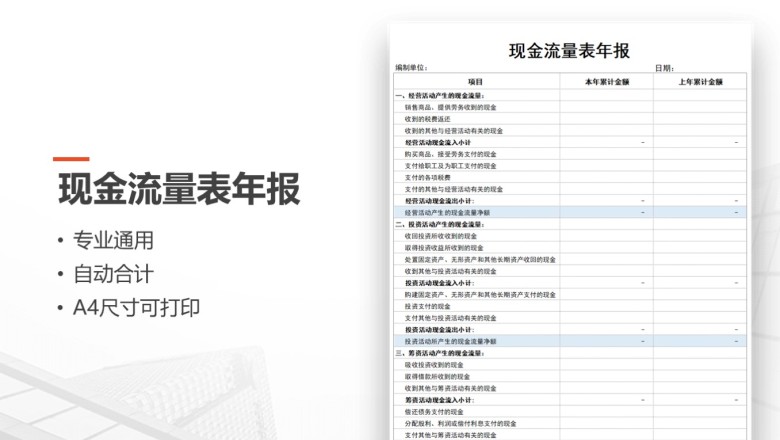The image size is (780, 440).
Task: Click 上年累计金额 cell of 经营活动现金流入小计 row
Action: click(700, 142)
